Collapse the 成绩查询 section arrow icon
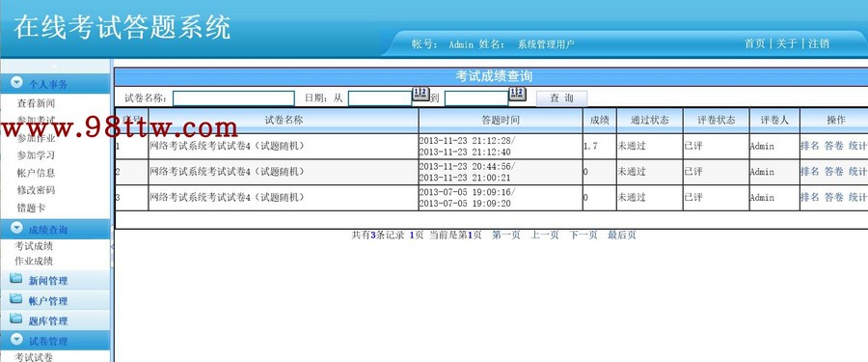868x362 pixels. (17, 228)
